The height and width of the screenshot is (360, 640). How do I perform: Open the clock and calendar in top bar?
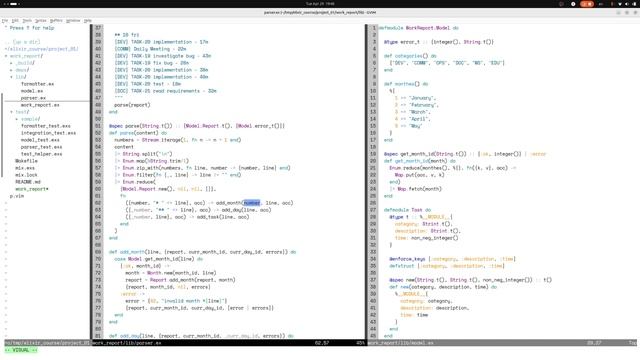320,4
